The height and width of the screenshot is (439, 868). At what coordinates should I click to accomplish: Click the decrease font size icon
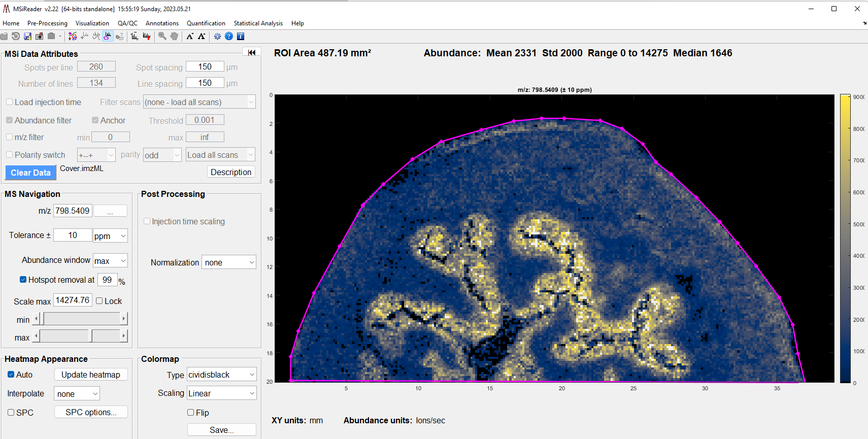click(190, 36)
